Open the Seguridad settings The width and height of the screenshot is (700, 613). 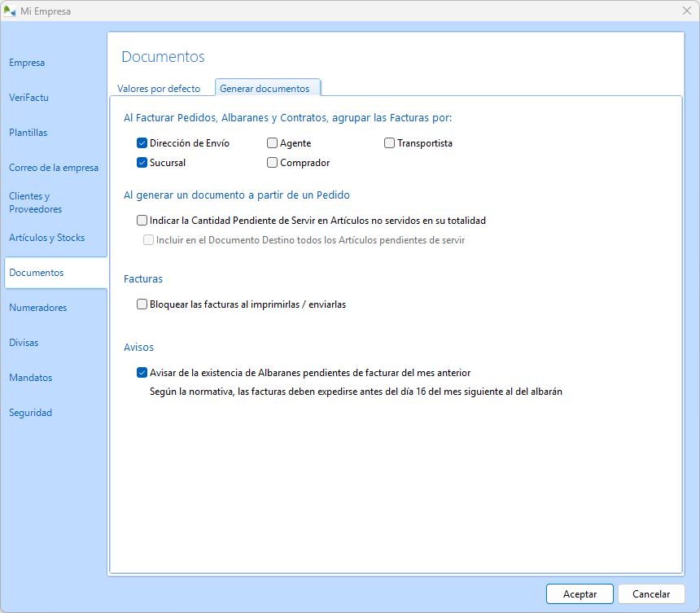pos(31,413)
